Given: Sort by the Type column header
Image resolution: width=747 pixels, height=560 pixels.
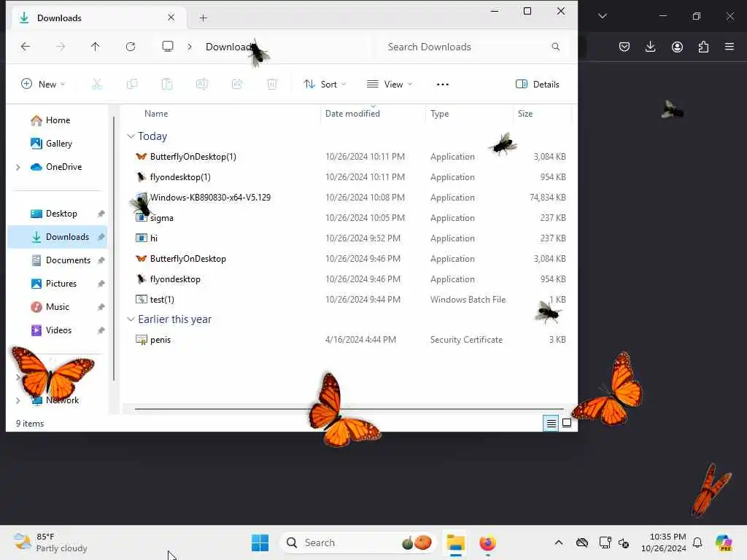Looking at the screenshot, I should pos(439,114).
